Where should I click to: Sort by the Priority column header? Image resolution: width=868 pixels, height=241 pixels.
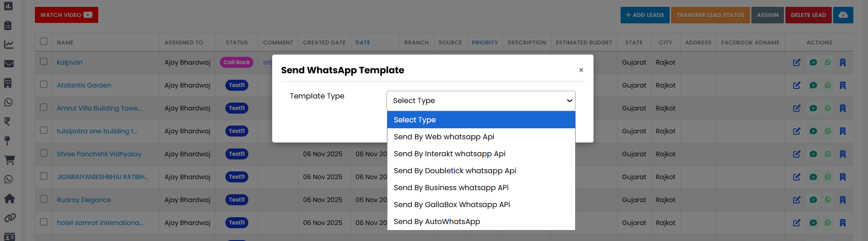pyautogui.click(x=485, y=43)
